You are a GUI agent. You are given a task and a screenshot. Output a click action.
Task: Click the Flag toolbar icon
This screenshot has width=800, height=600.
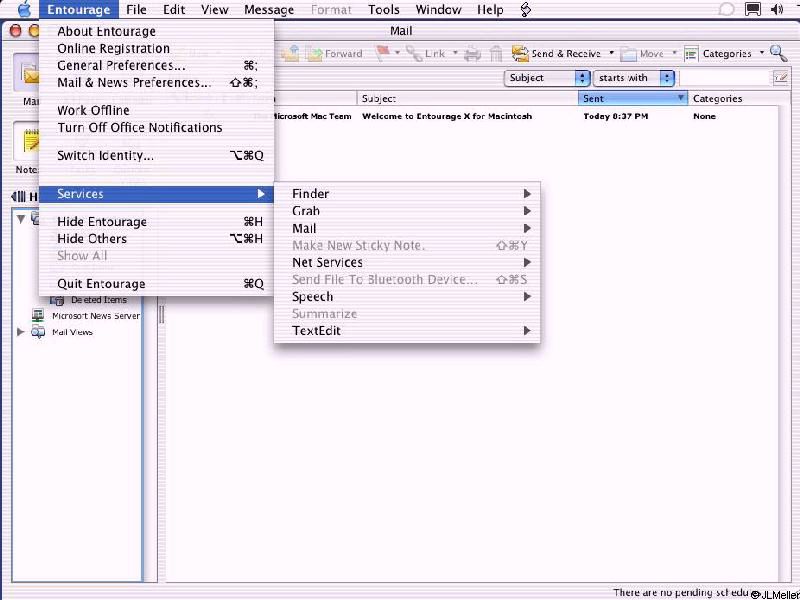point(382,54)
